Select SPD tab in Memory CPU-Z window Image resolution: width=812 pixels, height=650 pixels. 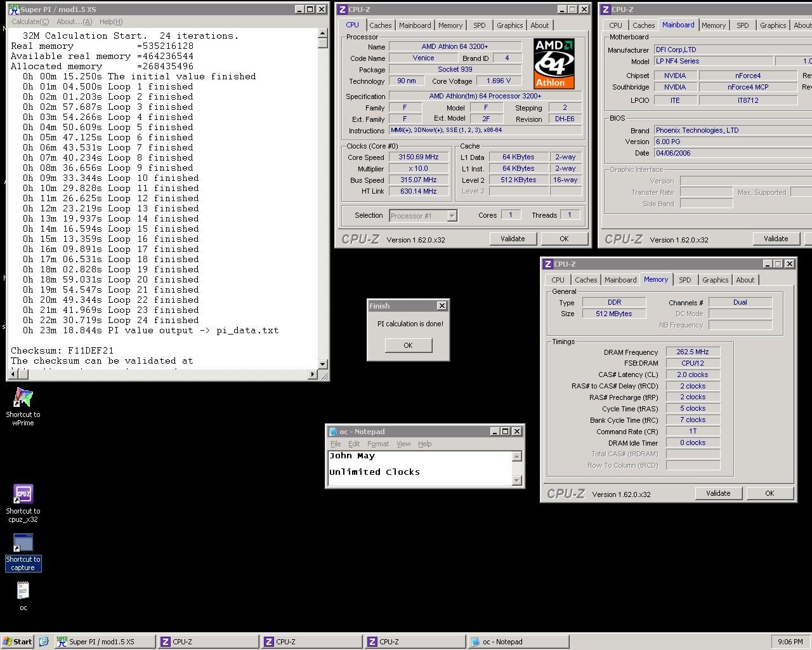coord(685,280)
